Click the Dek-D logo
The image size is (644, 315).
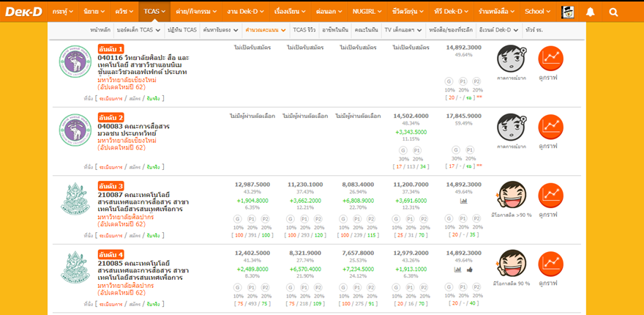tap(23, 12)
